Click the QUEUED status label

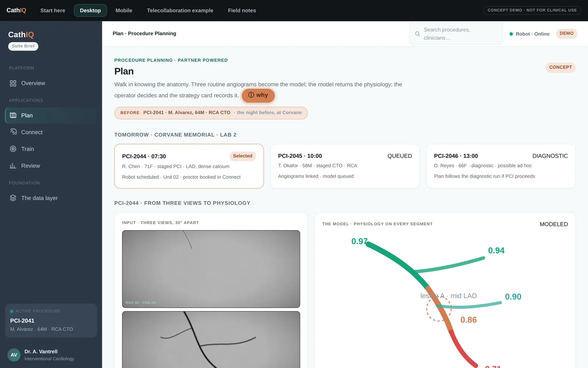[x=399, y=156]
